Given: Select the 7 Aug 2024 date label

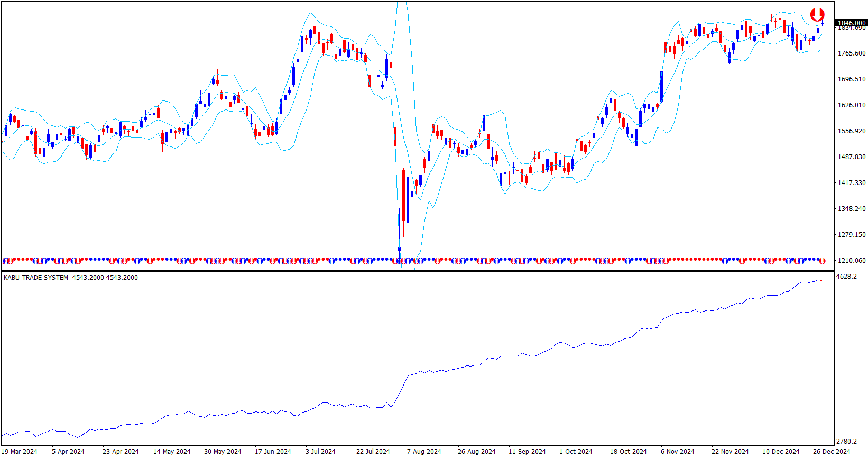Looking at the screenshot, I should pos(423,451).
